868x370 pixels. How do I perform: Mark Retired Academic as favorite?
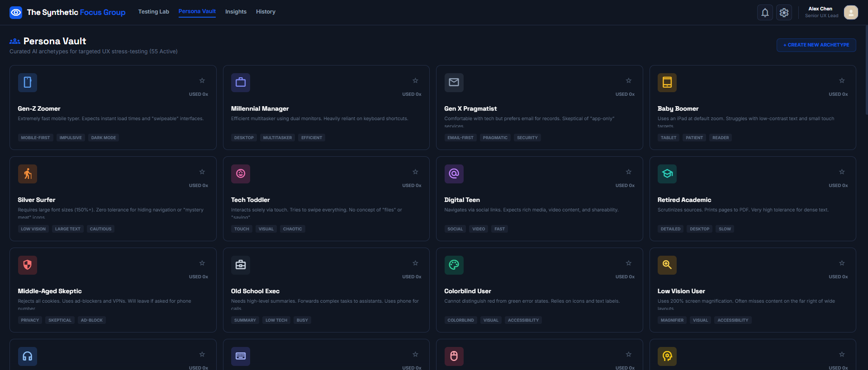coord(842,172)
